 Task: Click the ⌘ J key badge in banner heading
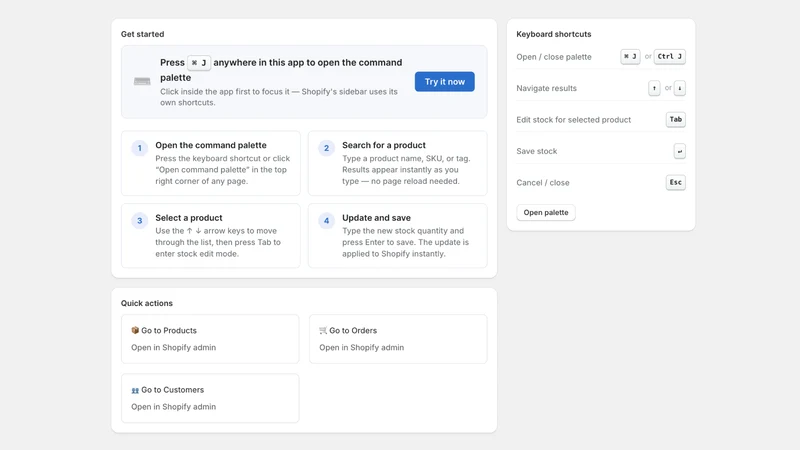click(x=199, y=63)
